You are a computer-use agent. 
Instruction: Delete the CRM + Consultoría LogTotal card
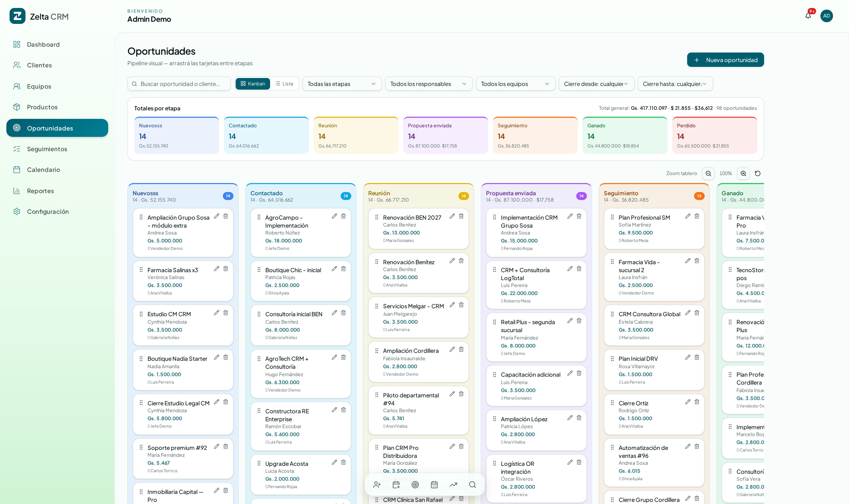(579, 269)
